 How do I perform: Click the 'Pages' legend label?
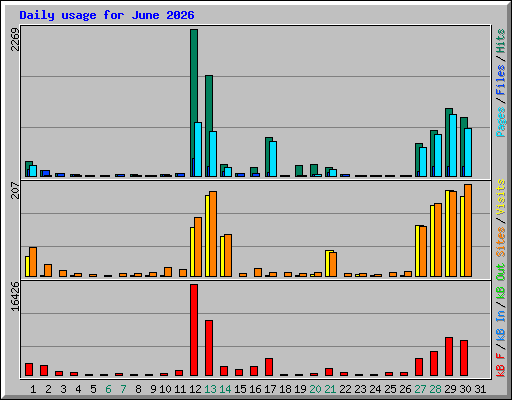pyautogui.click(x=501, y=122)
